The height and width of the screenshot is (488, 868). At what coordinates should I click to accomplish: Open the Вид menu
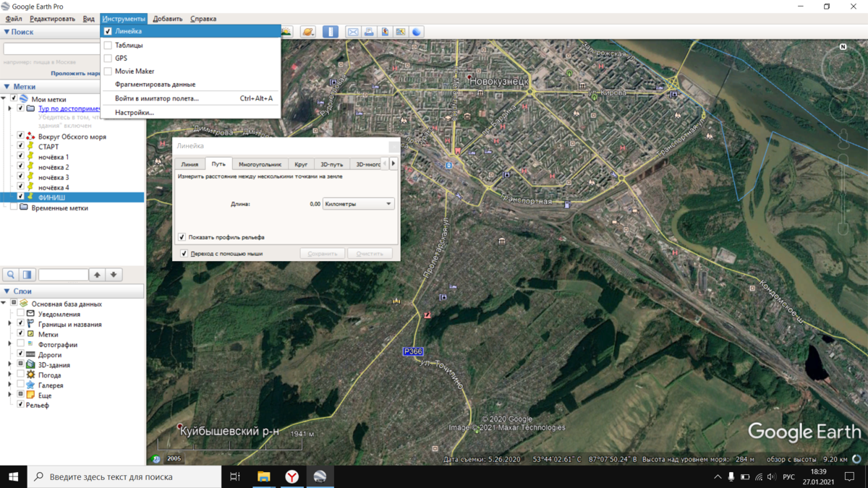[88, 19]
